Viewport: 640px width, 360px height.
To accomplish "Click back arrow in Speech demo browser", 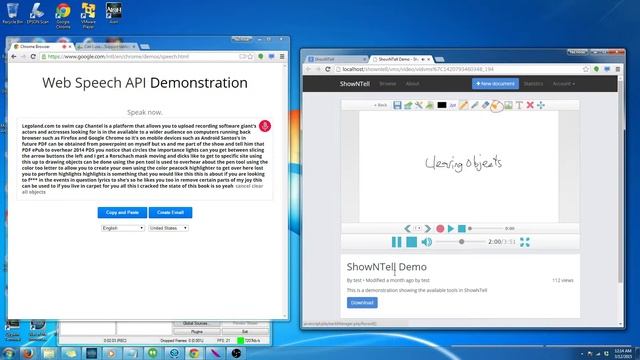I will (x=14, y=56).
